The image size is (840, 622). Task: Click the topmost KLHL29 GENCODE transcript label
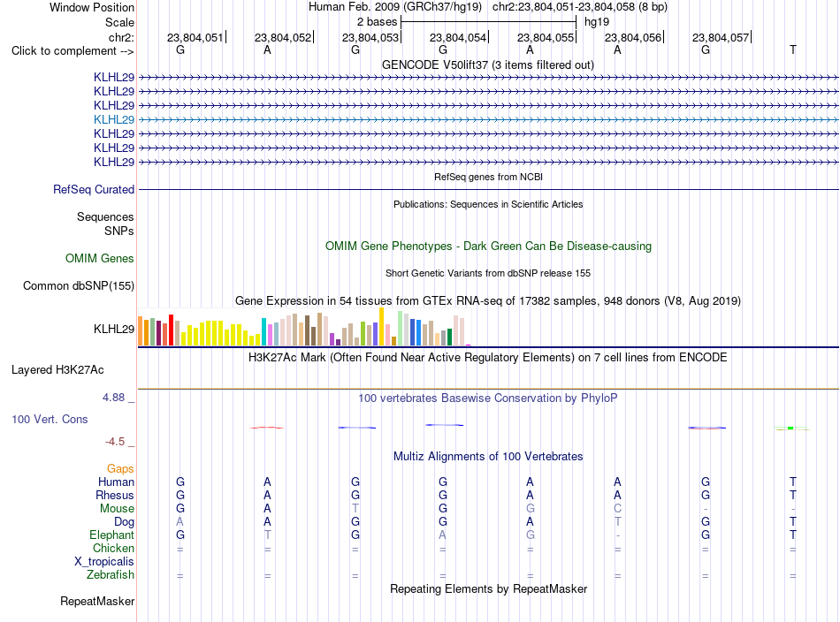[114, 77]
